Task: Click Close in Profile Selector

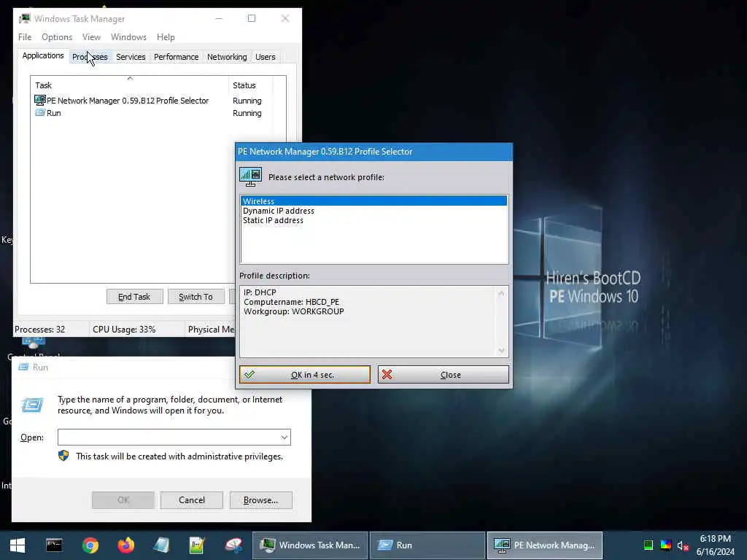Action: (444, 374)
